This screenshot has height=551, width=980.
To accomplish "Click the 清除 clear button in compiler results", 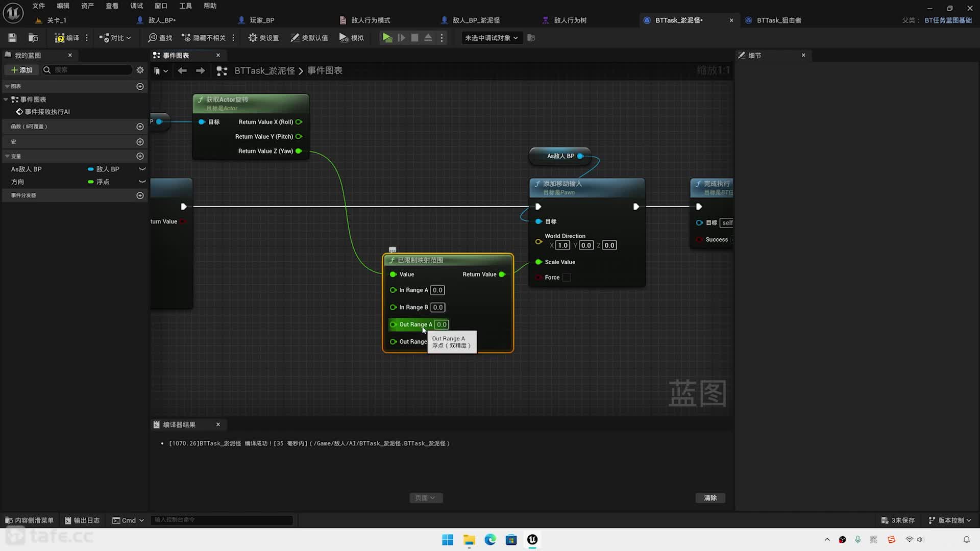I will (x=710, y=498).
